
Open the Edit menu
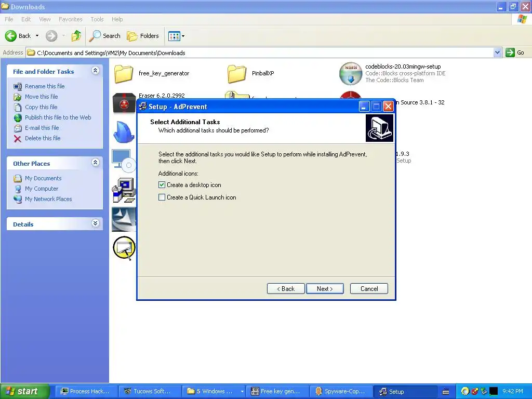tap(26, 19)
